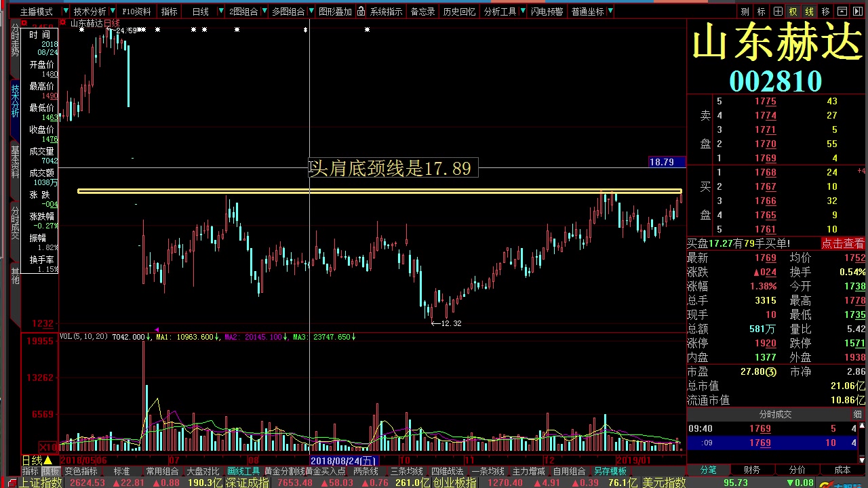
Task: Apply the 常用组合 template
Action: point(162,471)
